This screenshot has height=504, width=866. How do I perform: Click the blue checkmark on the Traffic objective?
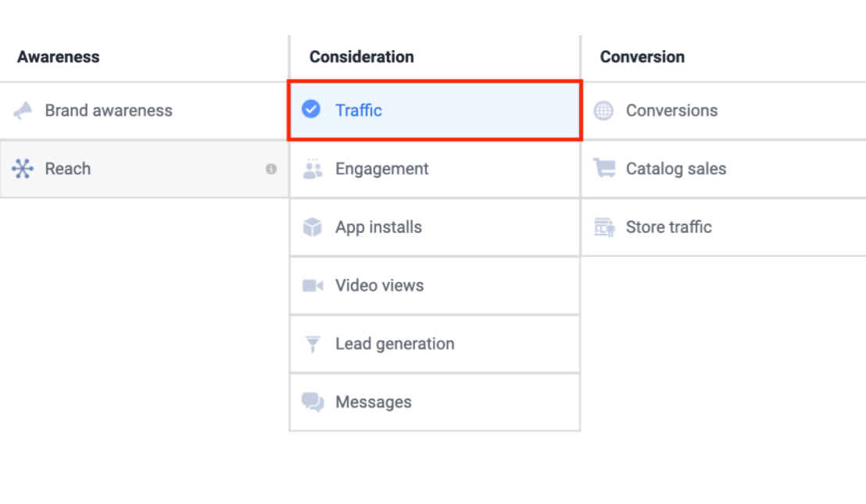tap(311, 109)
